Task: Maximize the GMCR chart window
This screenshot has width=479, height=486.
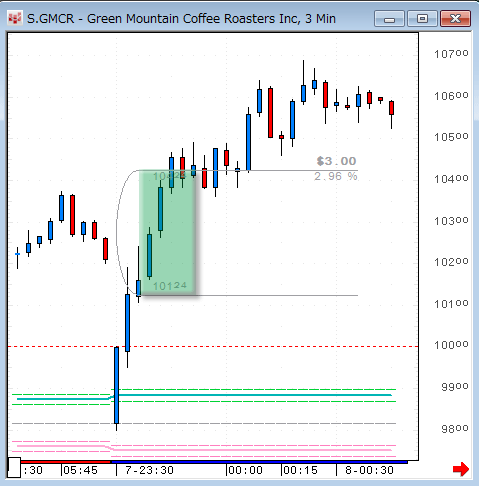Action: 422,19
